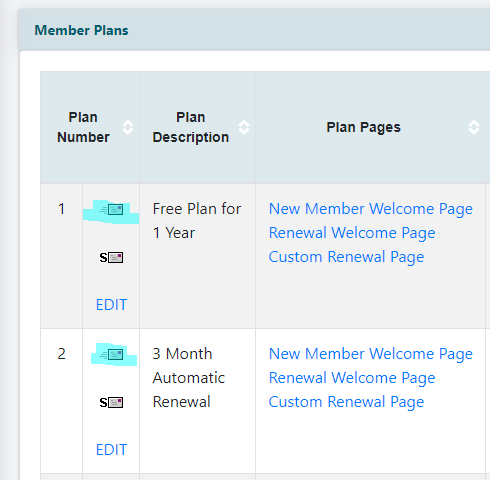Open plan 2 Custom Renewal Page link
490x480 pixels.
click(x=346, y=402)
